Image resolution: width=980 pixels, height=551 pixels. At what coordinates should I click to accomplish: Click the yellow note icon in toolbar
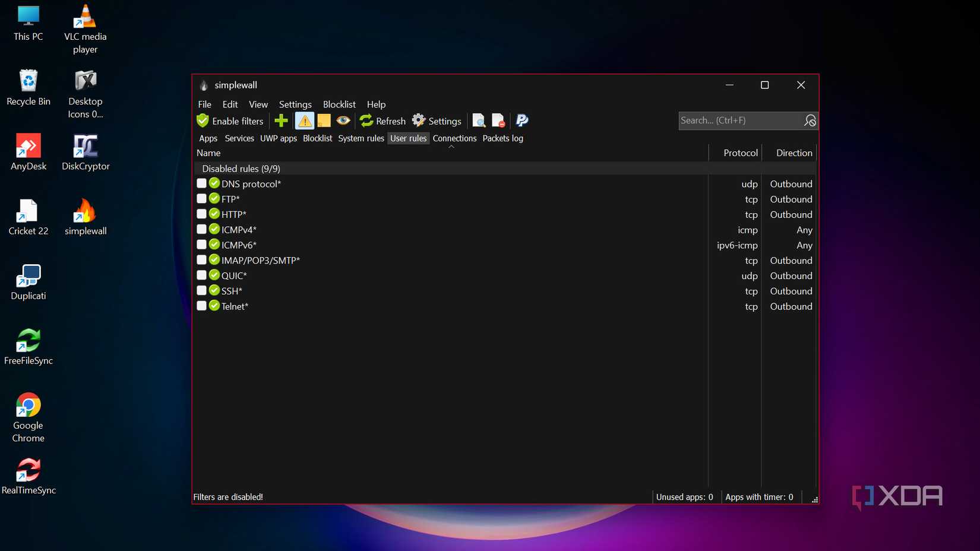[324, 121]
